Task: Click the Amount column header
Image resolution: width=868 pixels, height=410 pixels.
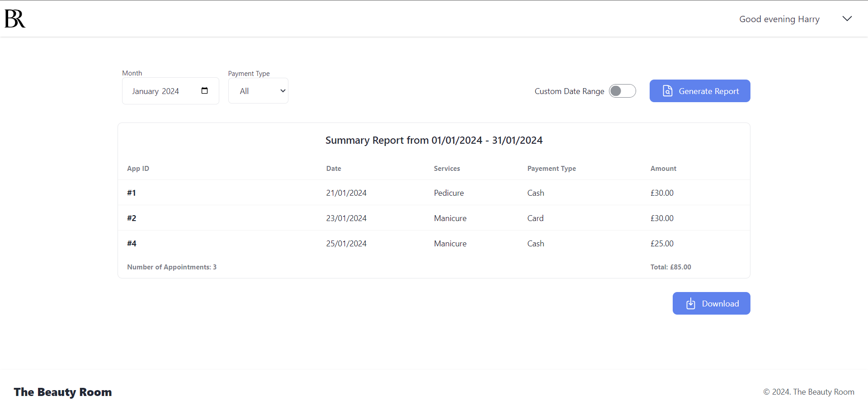Action: pos(663,169)
